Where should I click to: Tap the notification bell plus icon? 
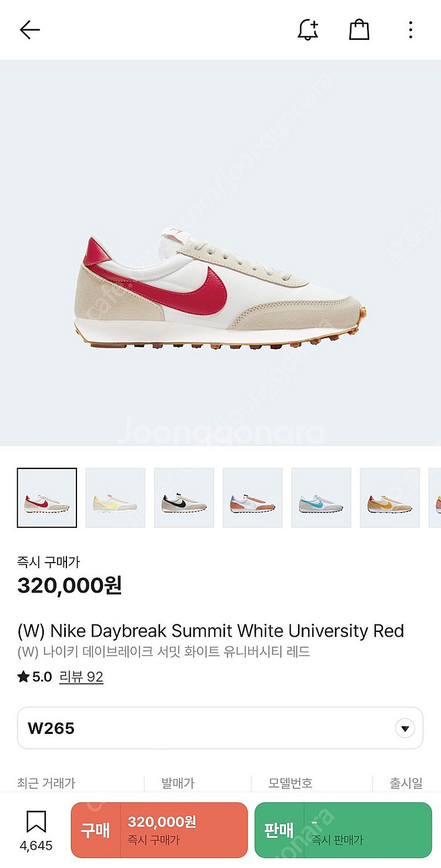(308, 29)
